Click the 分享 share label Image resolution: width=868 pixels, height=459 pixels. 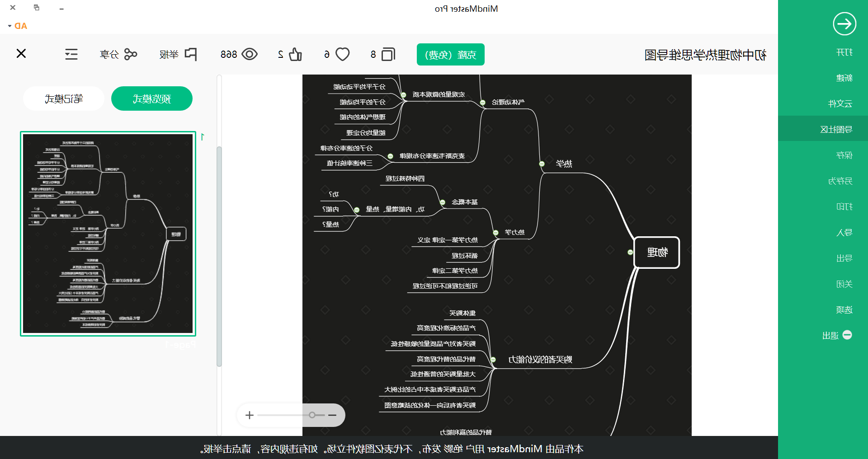[109, 55]
